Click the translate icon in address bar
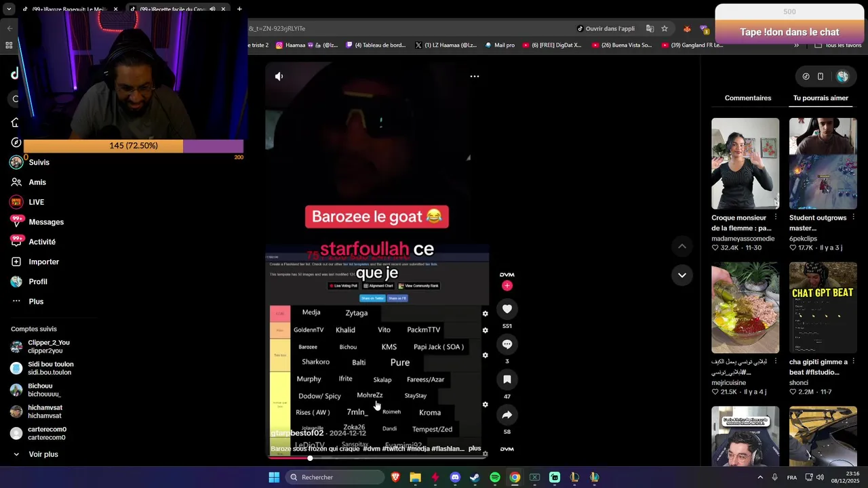Viewport: 868px width, 488px height. (x=650, y=28)
